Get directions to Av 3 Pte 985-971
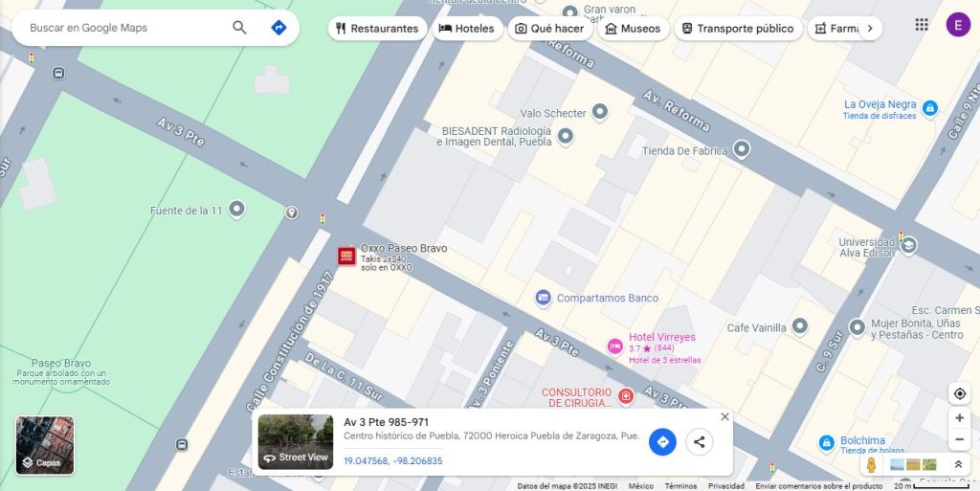980x491 pixels. click(x=662, y=442)
